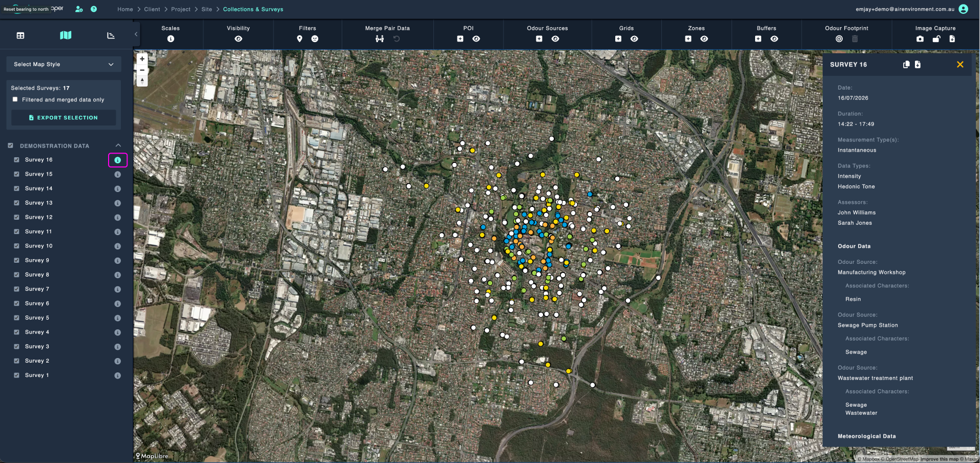Viewport: 980px width, 463px height.
Task: Uncheck the DEMONSTRATION DATA group checkbox
Action: [11, 145]
